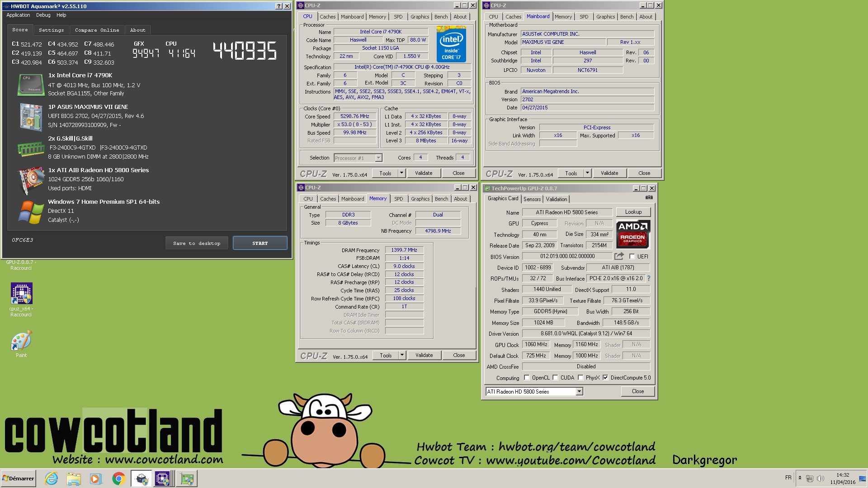Open the Paint desktop shortcut
This screenshot has width=868, height=488.
pos(21,344)
